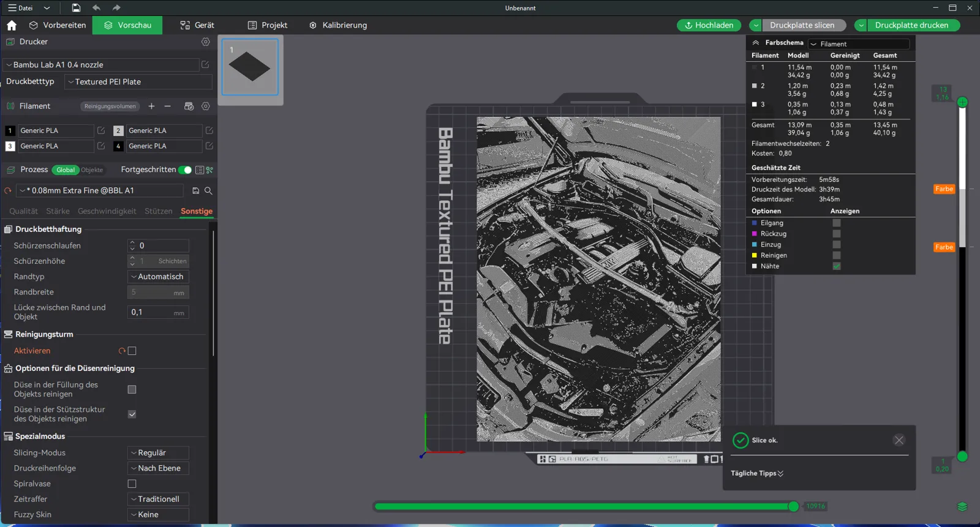Screen dimensions: 980x527
Task: Click the undo arrow icon
Action: [96, 8]
